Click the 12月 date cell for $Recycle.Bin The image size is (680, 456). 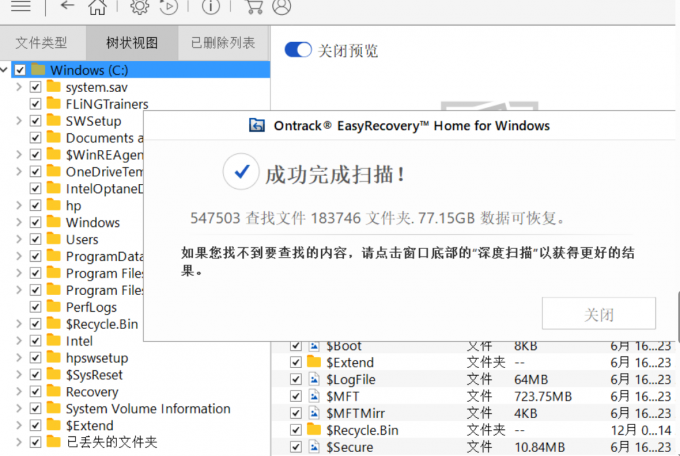coord(641,430)
